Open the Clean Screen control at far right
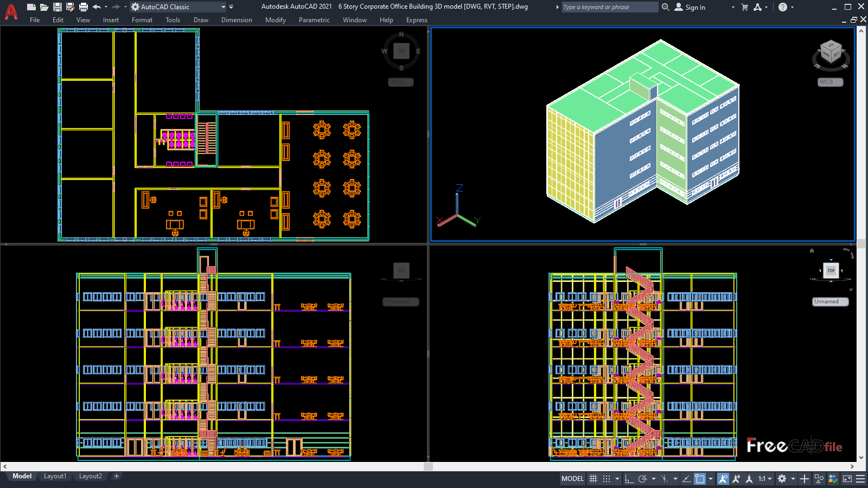The height and width of the screenshot is (488, 868). click(x=847, y=479)
